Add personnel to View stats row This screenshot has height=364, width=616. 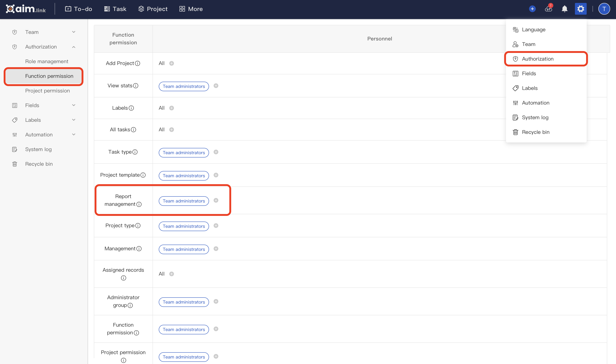click(216, 86)
